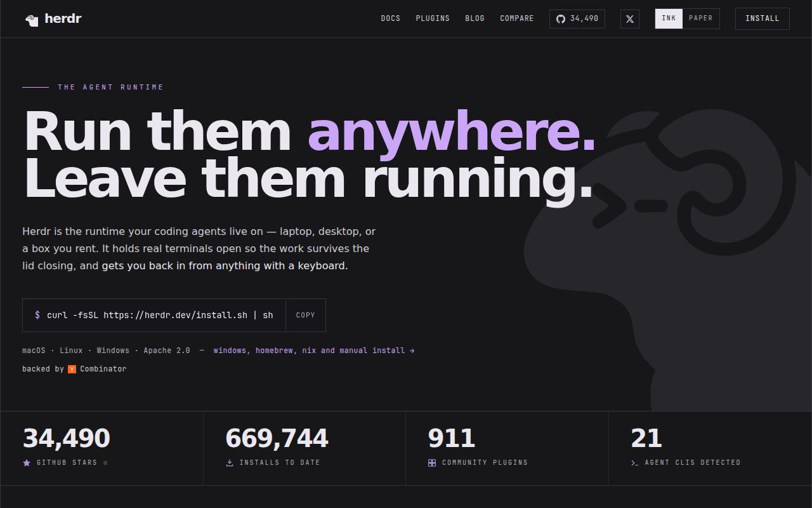Viewport: 812px width, 508px height.
Task: Click the 911 community plugins number
Action: [451, 439]
